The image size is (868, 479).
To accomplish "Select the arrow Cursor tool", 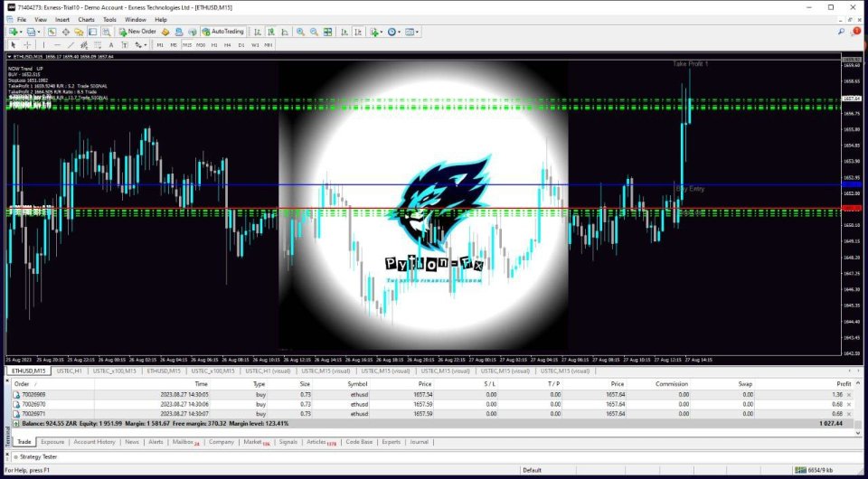I will point(14,45).
